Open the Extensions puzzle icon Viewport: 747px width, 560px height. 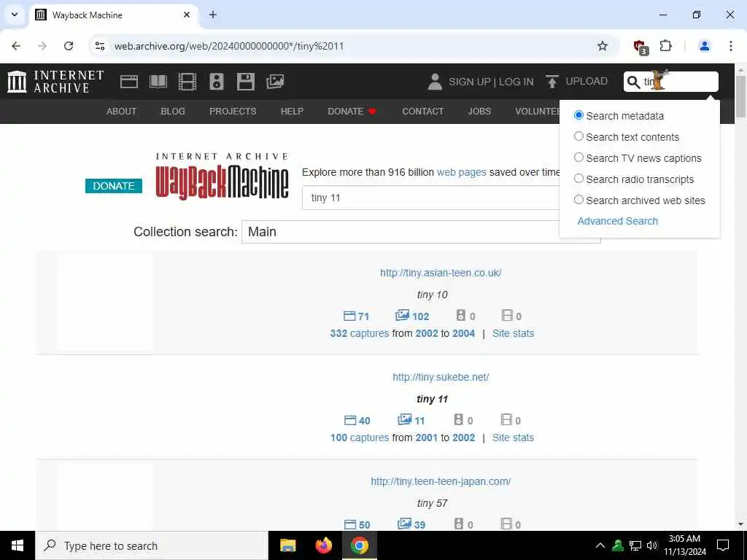click(x=665, y=46)
